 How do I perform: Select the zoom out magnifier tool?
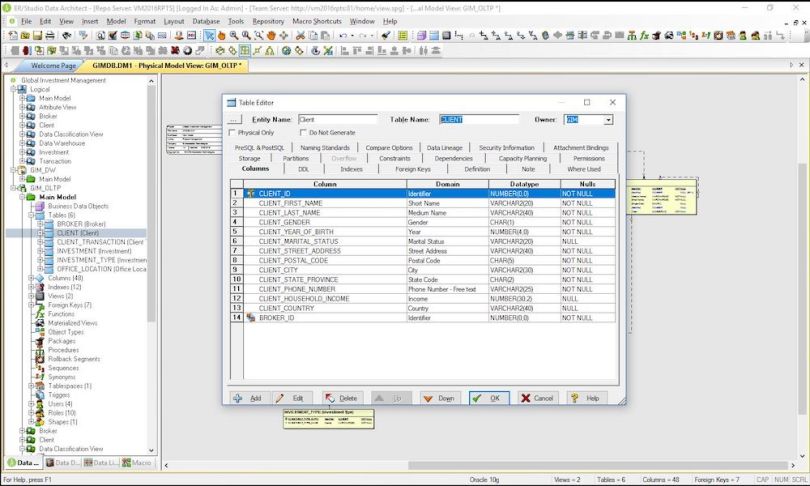(x=246, y=35)
